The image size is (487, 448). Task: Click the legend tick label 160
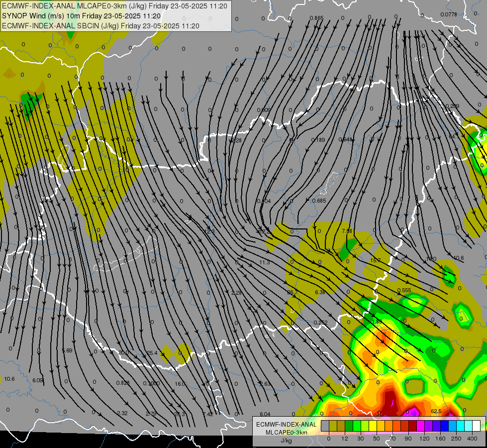[440, 439]
